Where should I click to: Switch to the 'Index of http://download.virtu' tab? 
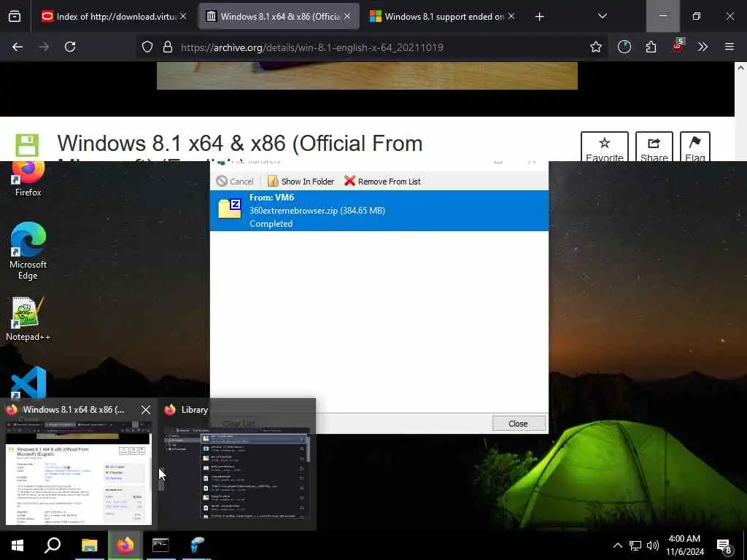pos(115,16)
